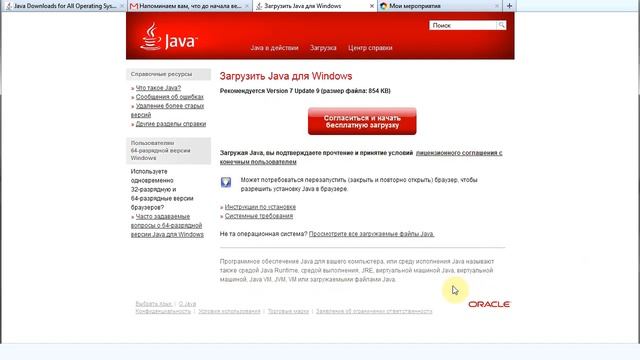Screen dimensions: 640x360
Task: Open a new browser tab with plus
Action: pyautogui.click(x=509, y=6)
